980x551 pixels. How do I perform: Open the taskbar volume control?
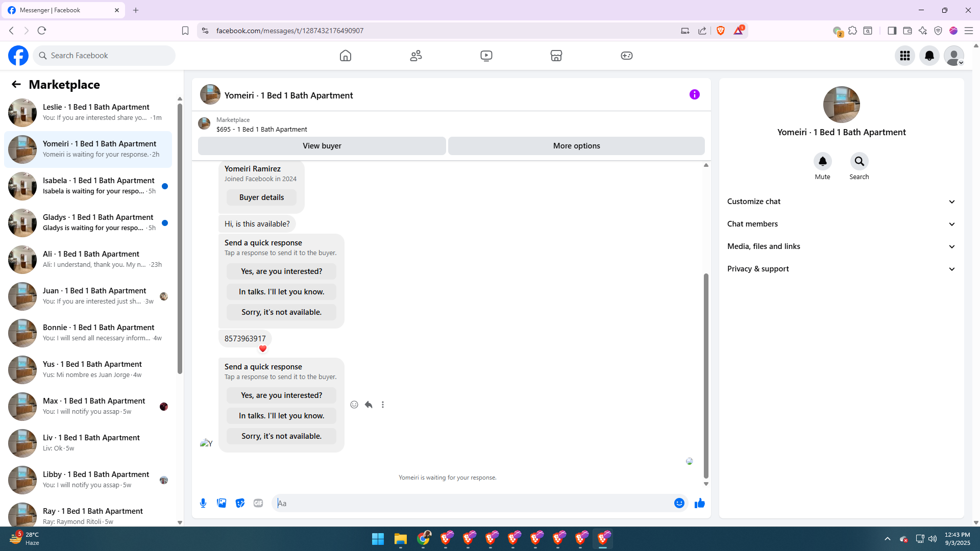933,539
